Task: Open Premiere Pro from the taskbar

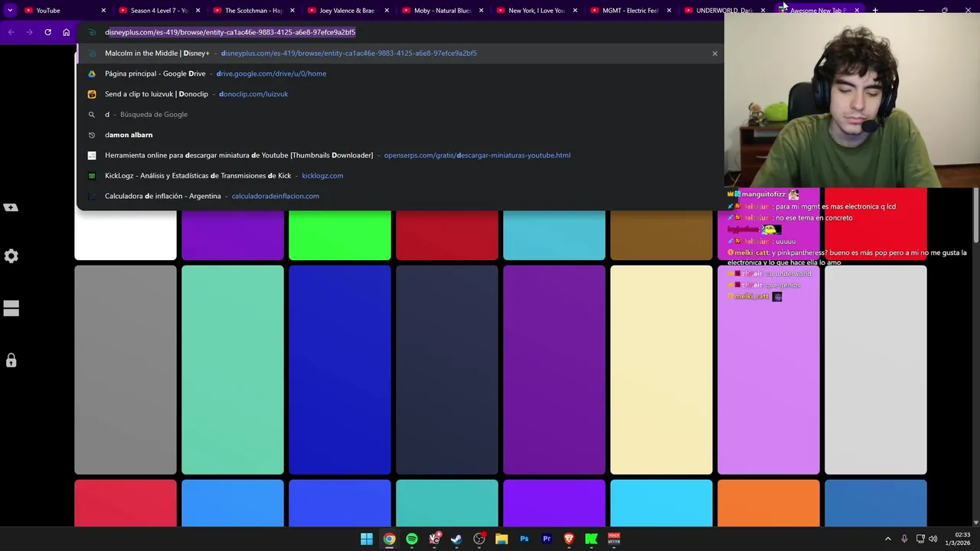Action: tap(547, 539)
